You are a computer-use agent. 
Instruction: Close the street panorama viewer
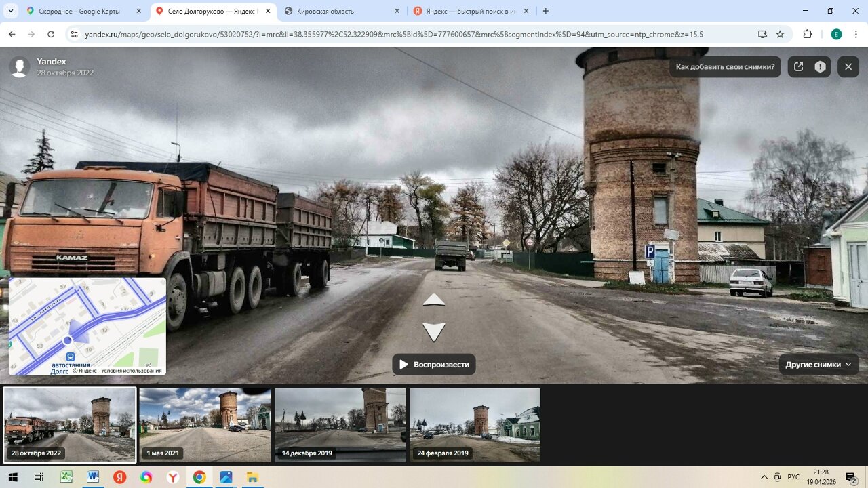(848, 66)
